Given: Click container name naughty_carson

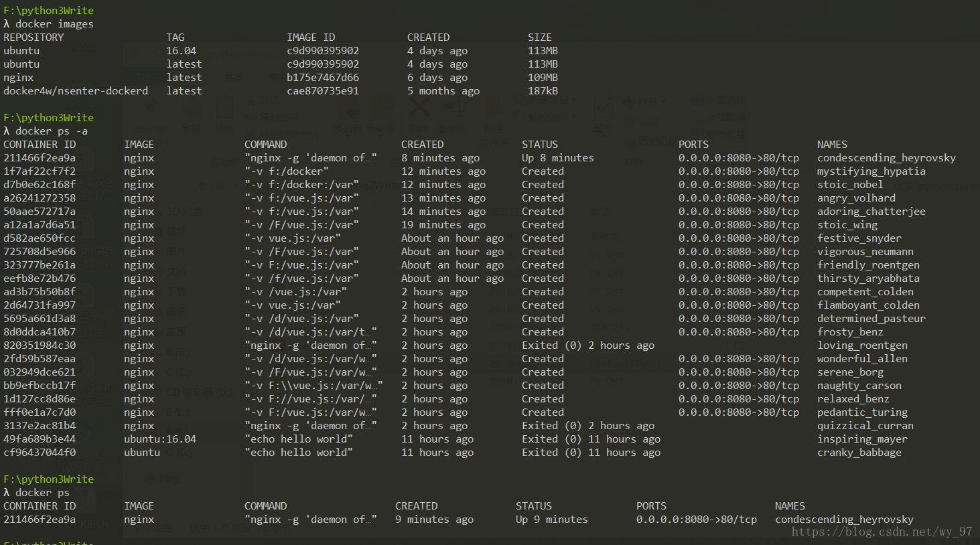Looking at the screenshot, I should click(x=859, y=386).
